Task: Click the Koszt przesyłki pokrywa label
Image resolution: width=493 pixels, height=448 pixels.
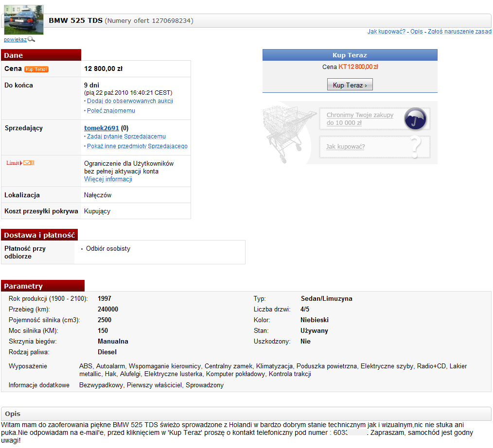Action: [41, 211]
